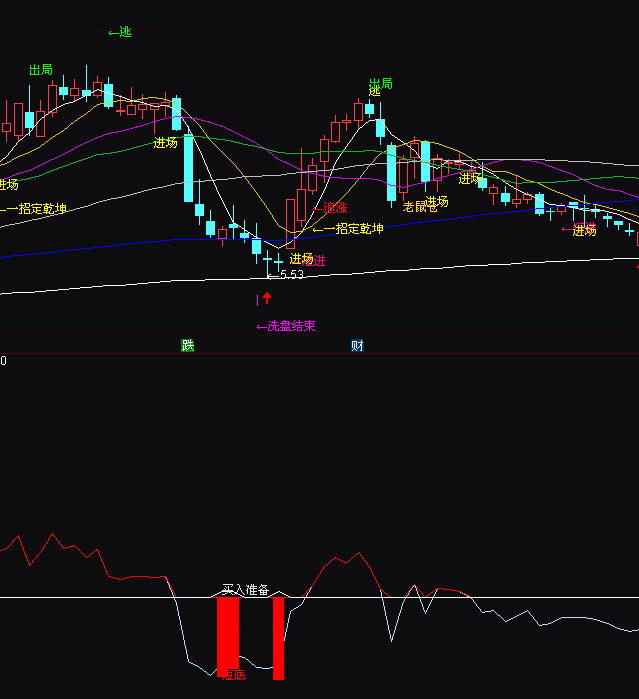Click the tall red candle right of 5.53 low
This screenshot has width=639, height=699.
click(x=290, y=222)
